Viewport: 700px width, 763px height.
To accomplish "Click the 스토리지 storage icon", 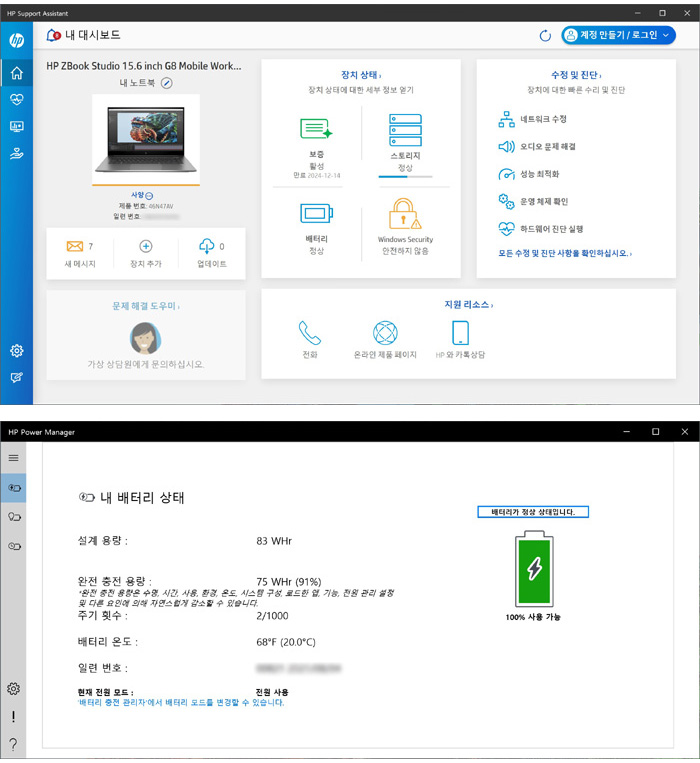I will point(405,130).
